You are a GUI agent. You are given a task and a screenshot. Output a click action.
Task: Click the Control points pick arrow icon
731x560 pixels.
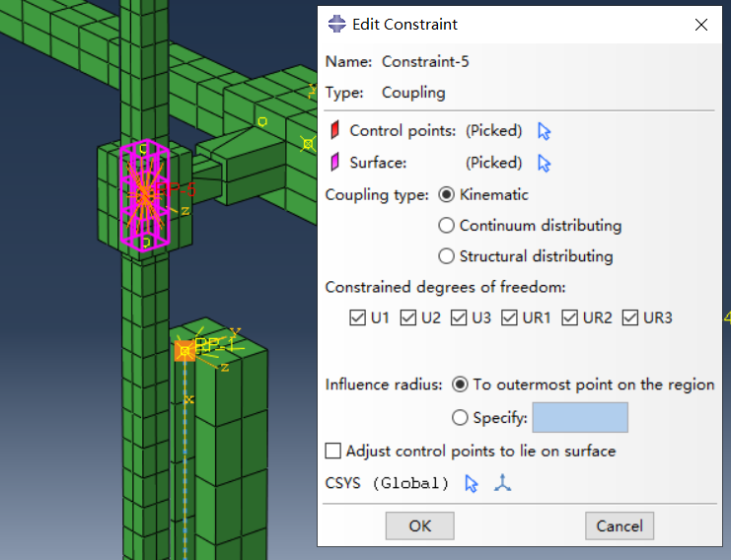click(x=544, y=131)
